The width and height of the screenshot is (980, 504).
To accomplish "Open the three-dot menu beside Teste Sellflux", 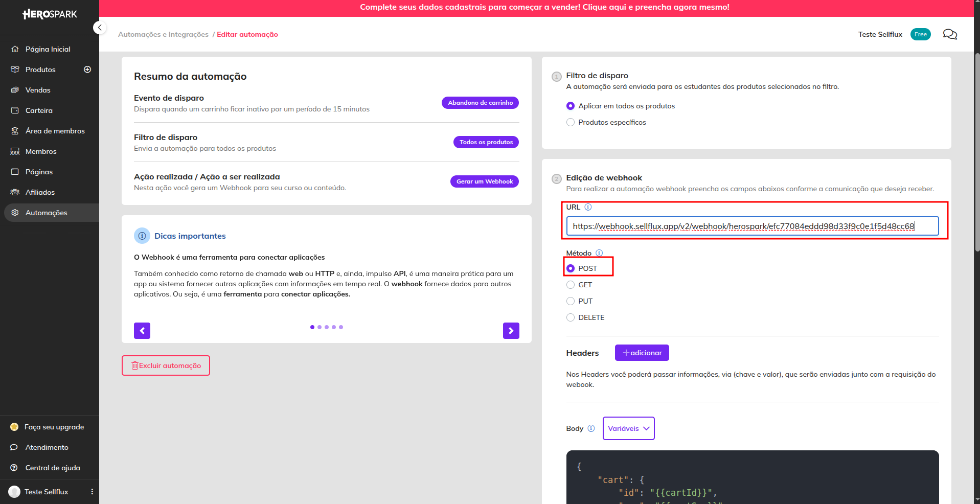I will tap(92, 492).
